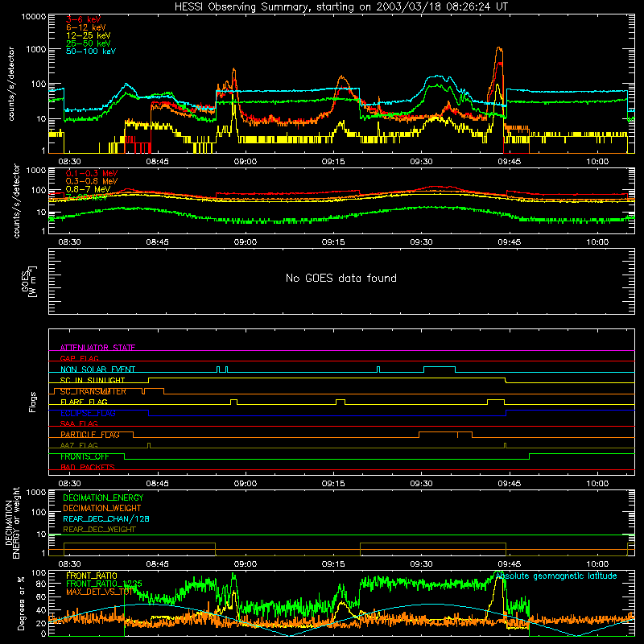Viewport: 644px width, 644px height.
Task: Click the 09:15 time label under the Flags panel
Action: 333,484
